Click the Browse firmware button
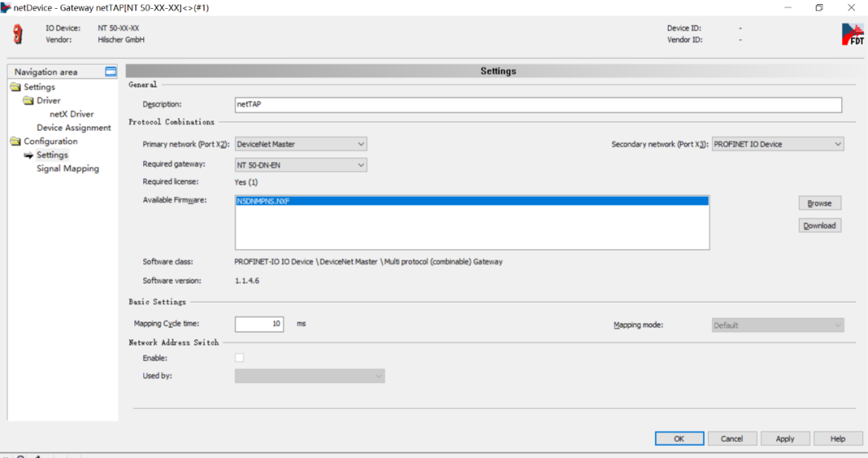 [819, 203]
